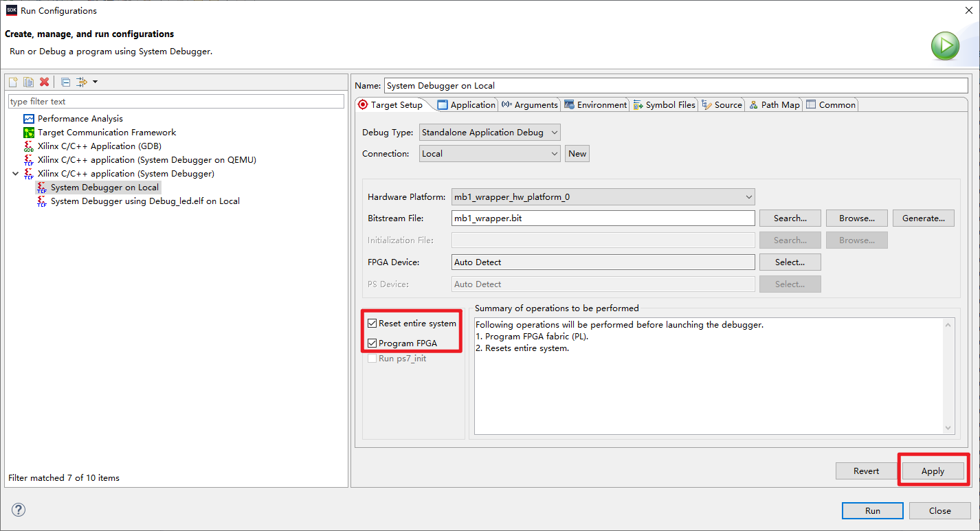Image resolution: width=980 pixels, height=531 pixels.
Task: Click Select for FPGA Device
Action: click(x=790, y=262)
